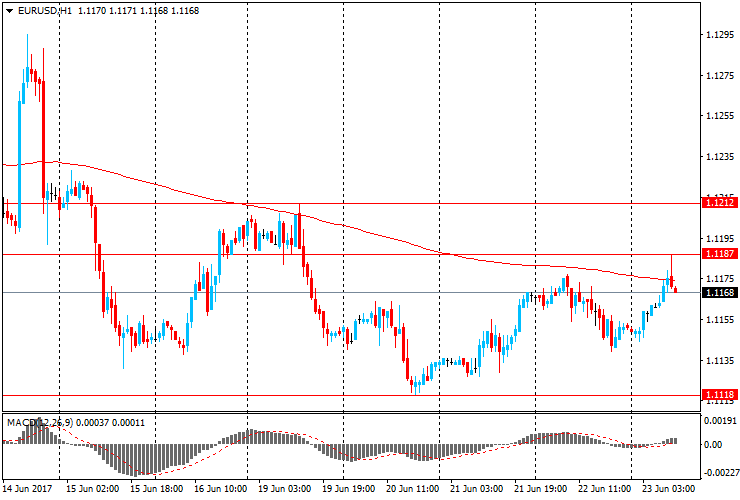The image size is (740, 500).
Task: Click the 16 Jun 10:00 time label
Action: point(220,488)
